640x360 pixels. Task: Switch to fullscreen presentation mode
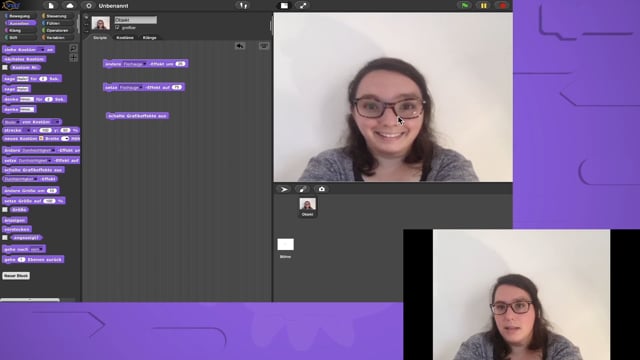coord(302,5)
